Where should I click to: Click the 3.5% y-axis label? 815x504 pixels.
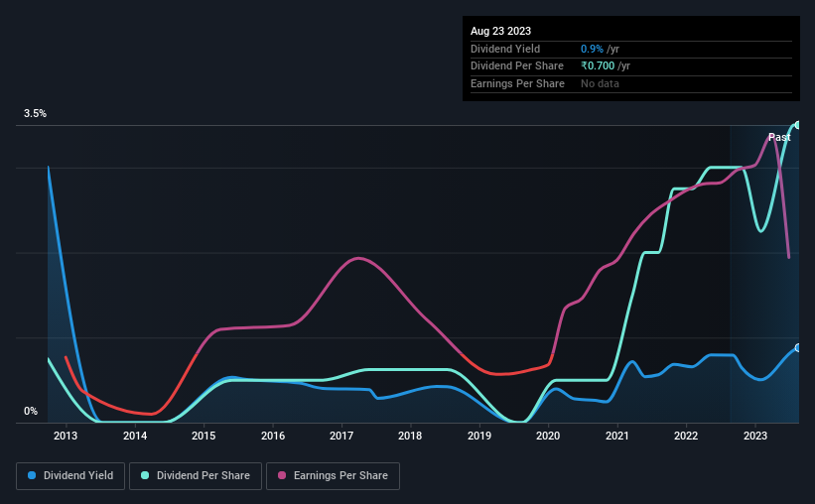pos(35,113)
